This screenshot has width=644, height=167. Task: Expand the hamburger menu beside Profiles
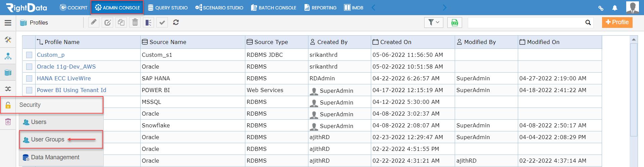[x=8, y=23]
